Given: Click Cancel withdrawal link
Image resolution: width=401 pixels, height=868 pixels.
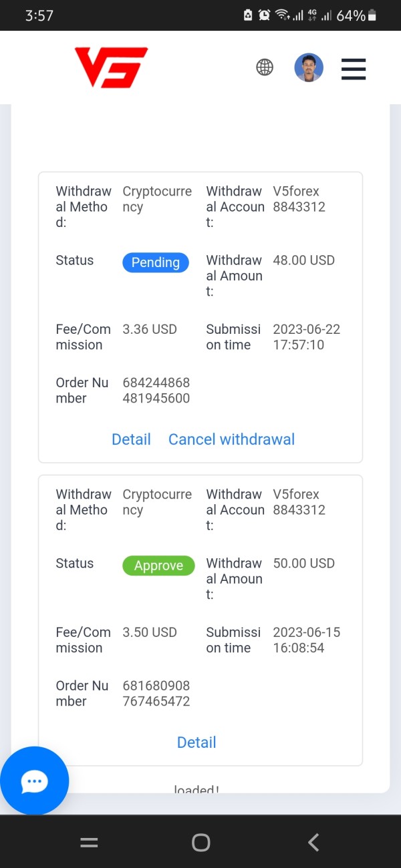Looking at the screenshot, I should tap(231, 439).
